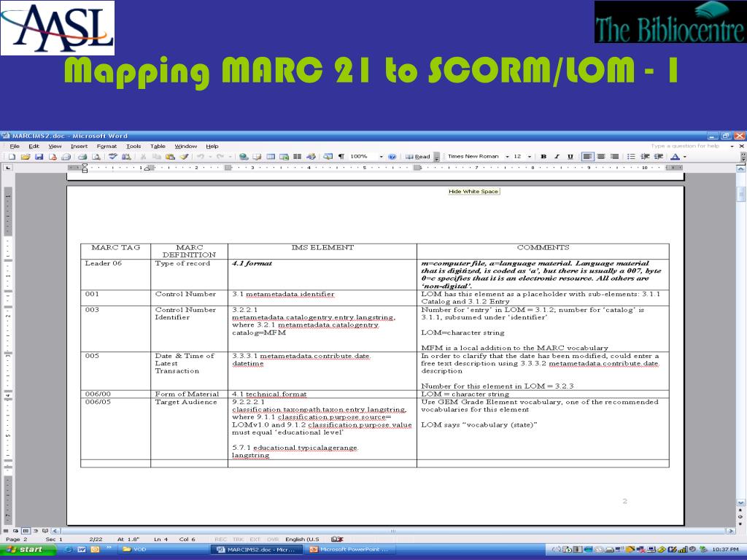Click the Type a question for help box
747x560 pixels.
click(x=689, y=146)
